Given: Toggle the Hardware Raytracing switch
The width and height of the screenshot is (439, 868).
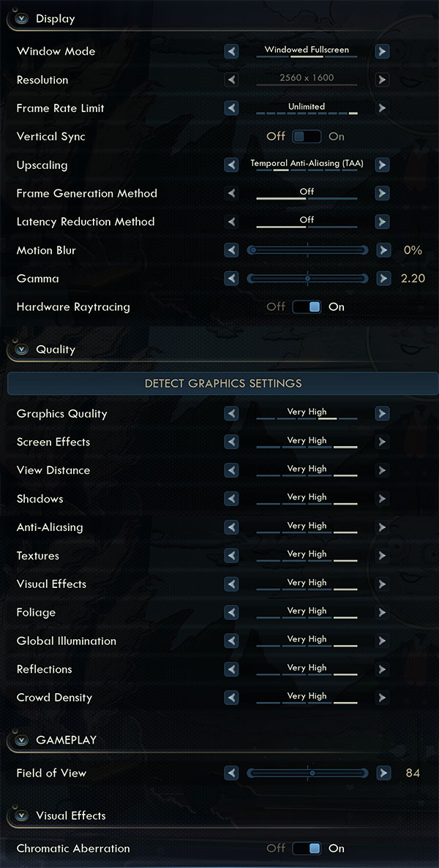Looking at the screenshot, I should 307,307.
